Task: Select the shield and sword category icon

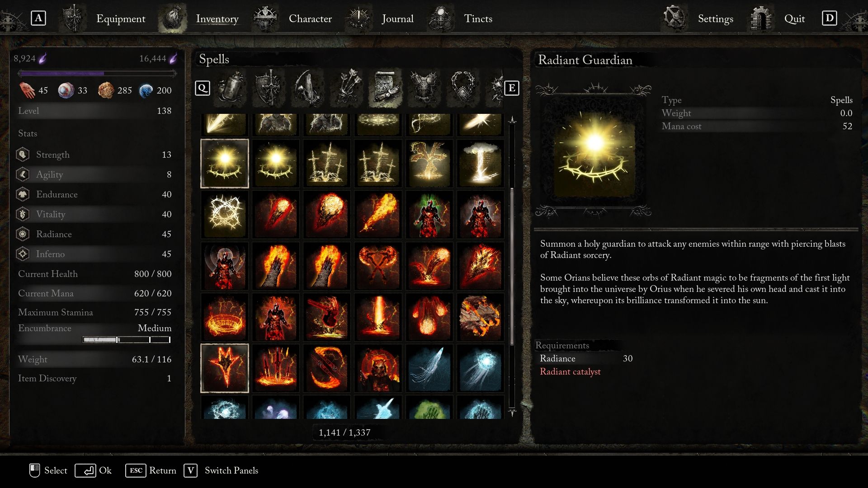Action: click(269, 88)
